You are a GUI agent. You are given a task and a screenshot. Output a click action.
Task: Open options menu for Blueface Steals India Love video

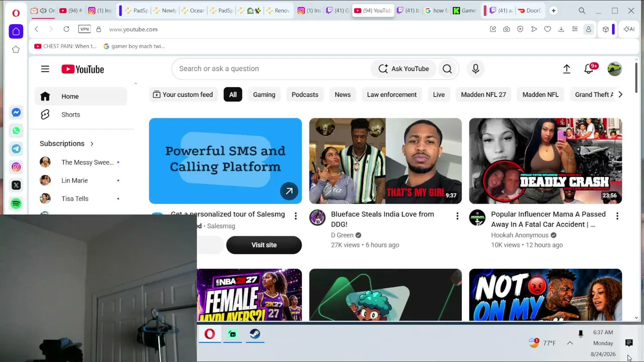[457, 216]
